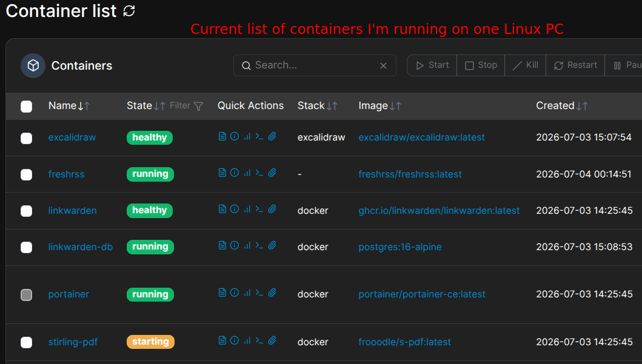Screen dimensions: 642x364
Task: Attach to linkwarden container icon
Action: coord(272,209)
